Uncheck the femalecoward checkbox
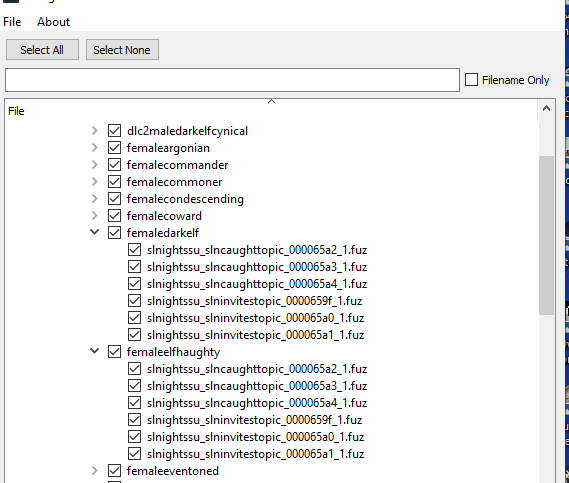 114,216
